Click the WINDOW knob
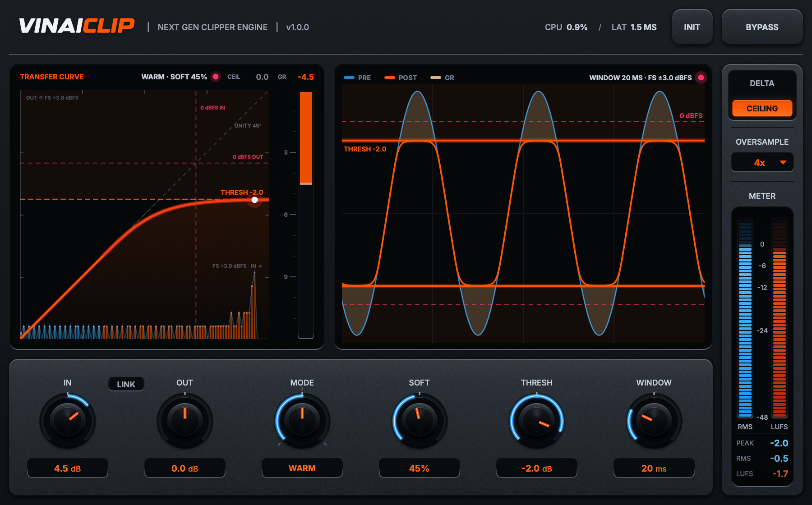 coord(654,421)
